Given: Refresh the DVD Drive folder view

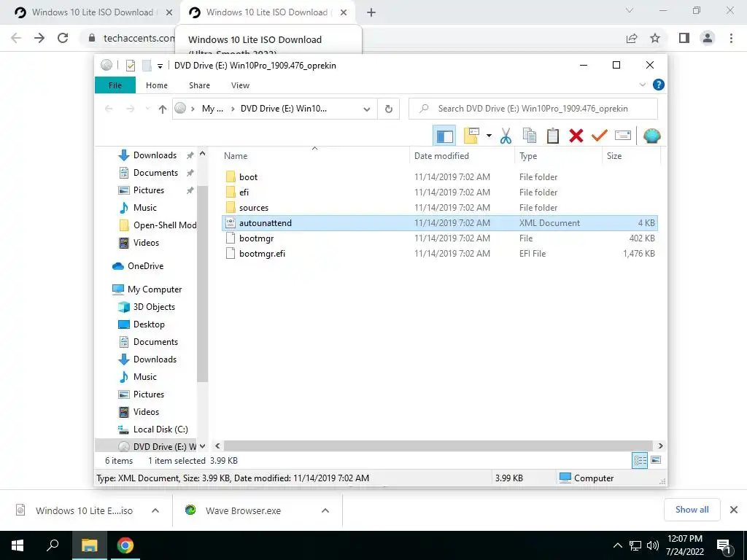Looking at the screenshot, I should click(x=389, y=109).
